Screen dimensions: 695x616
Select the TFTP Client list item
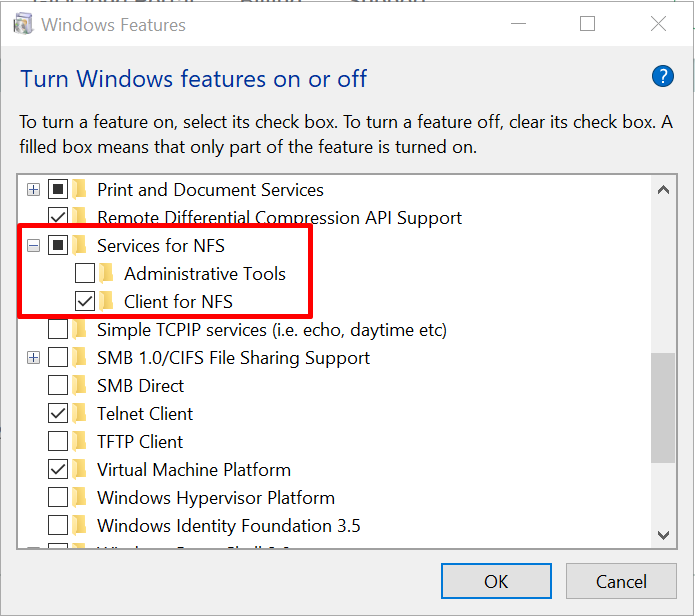(x=140, y=441)
